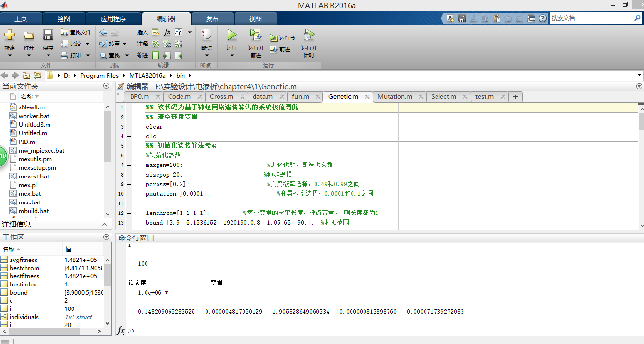Click the help question mark icon
644x344 pixels.
(x=543, y=18)
